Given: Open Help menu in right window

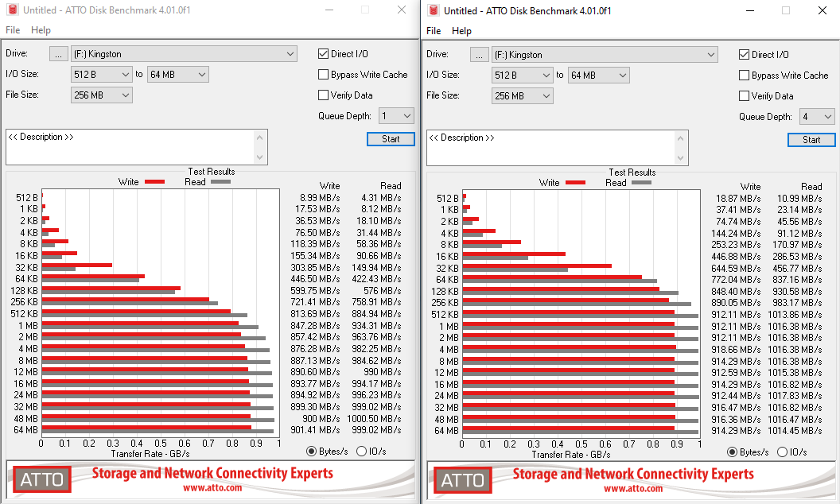Looking at the screenshot, I should click(461, 30).
